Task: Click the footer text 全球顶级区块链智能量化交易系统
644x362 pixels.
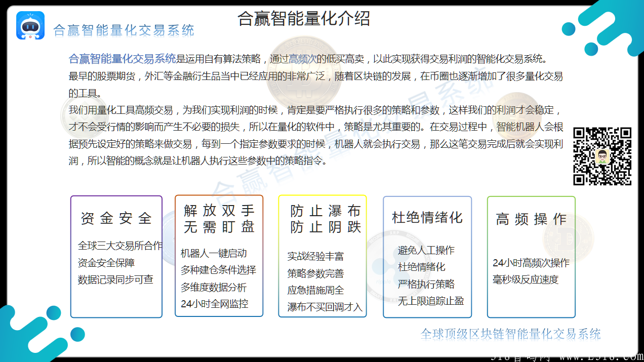Action: tap(511, 334)
